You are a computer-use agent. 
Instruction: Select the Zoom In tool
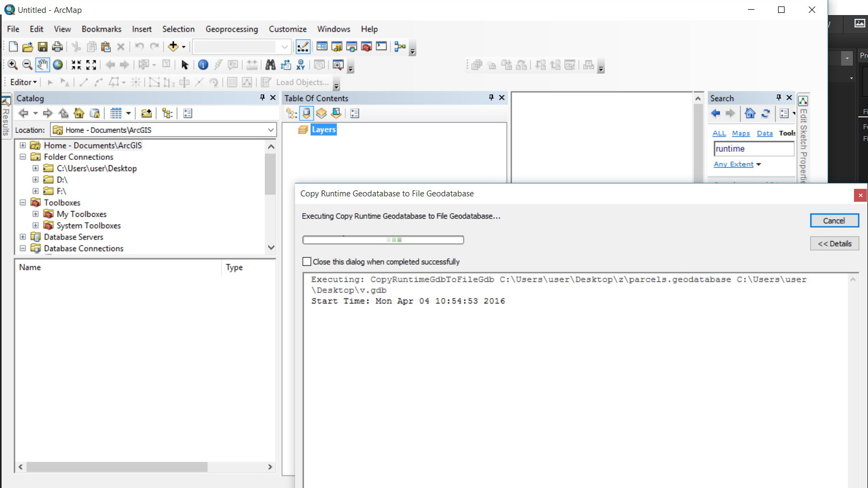(12, 65)
